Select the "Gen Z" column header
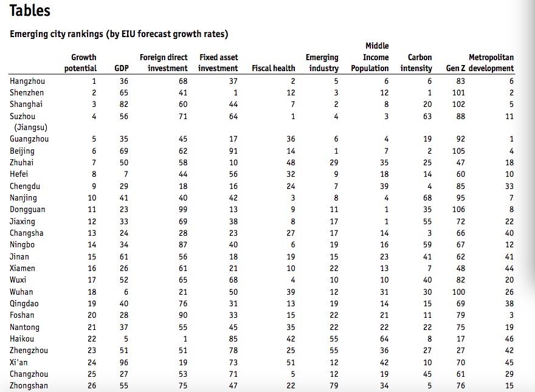This screenshot has width=535, height=392. click(x=455, y=68)
